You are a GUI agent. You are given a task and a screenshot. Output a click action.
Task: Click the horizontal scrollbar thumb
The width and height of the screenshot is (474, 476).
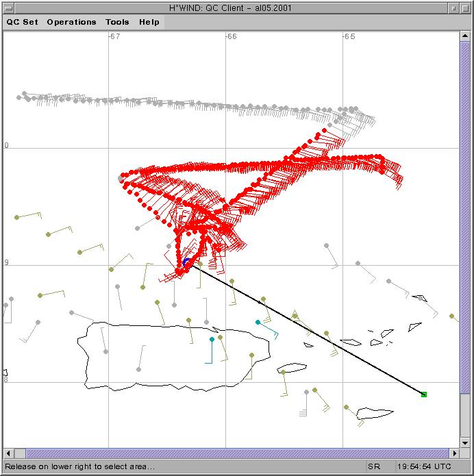click(x=233, y=453)
